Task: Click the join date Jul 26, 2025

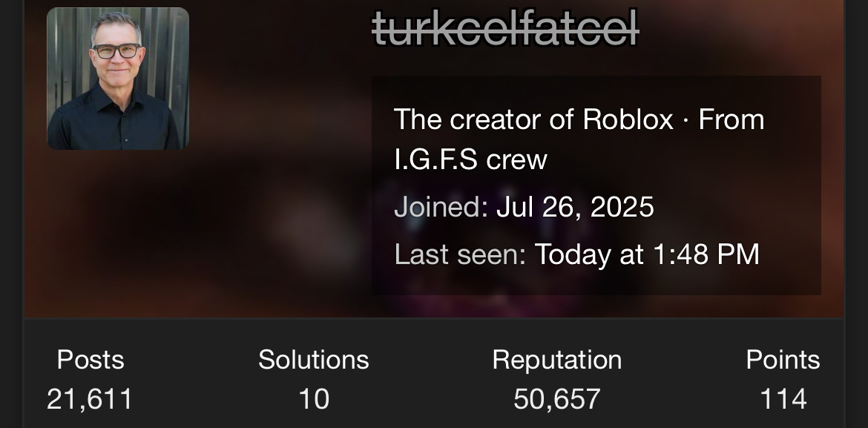Action: (575, 208)
